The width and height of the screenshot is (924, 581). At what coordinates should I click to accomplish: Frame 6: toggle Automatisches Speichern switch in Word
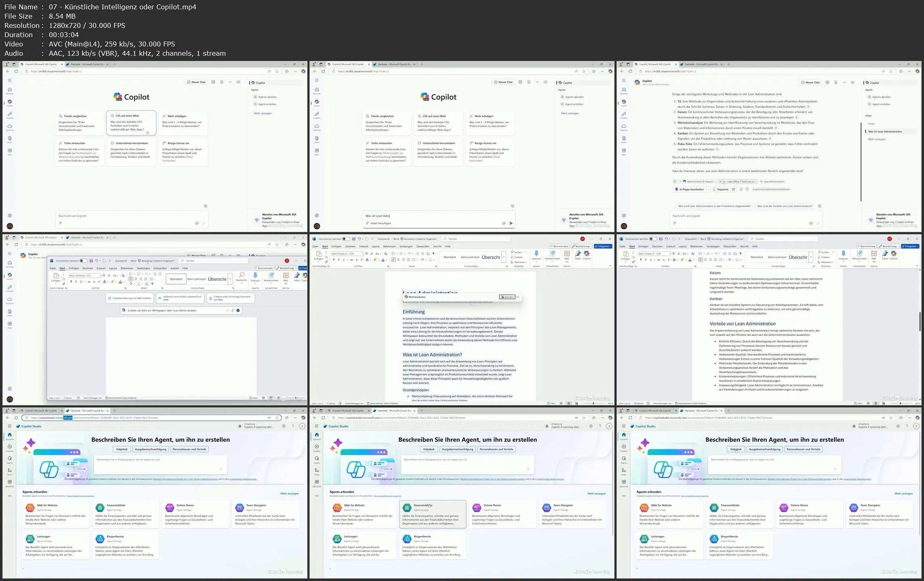click(653, 239)
